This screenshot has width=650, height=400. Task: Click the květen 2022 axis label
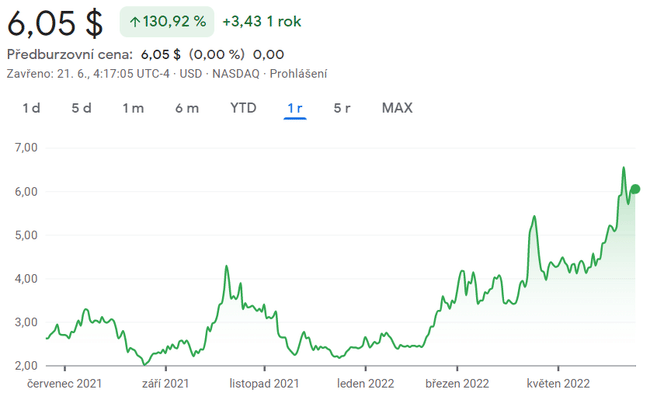click(558, 383)
